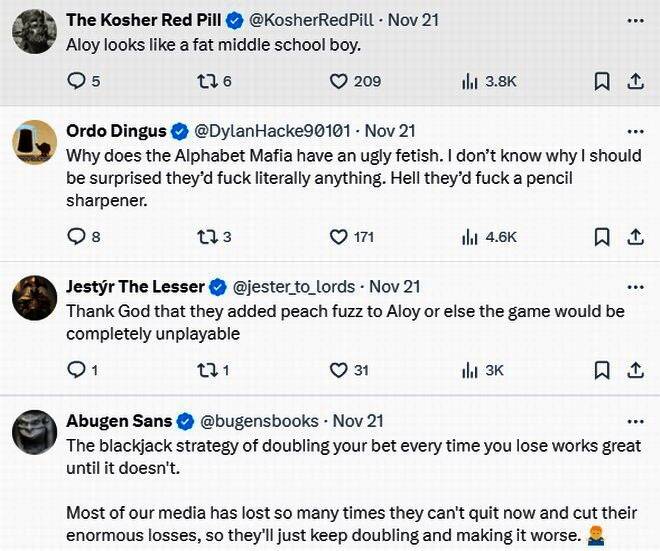
Task: Open more options on Ordo Dingus tweet
Action: [x=635, y=131]
